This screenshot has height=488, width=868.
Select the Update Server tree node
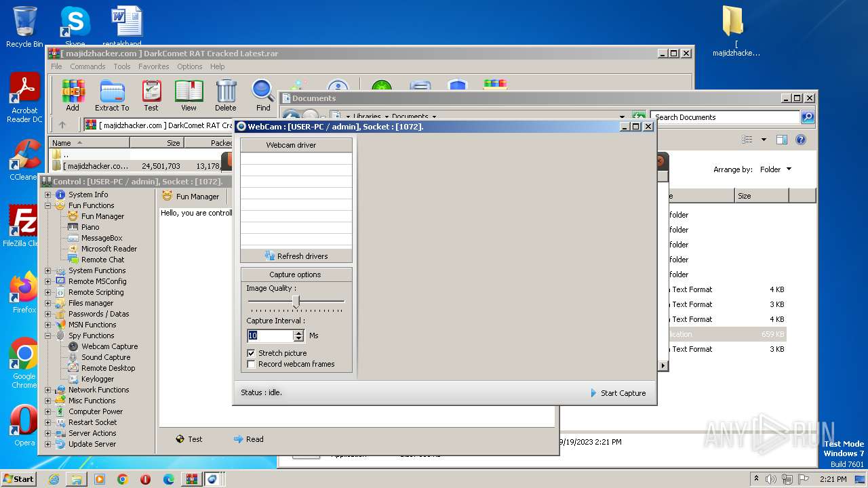pos(92,444)
